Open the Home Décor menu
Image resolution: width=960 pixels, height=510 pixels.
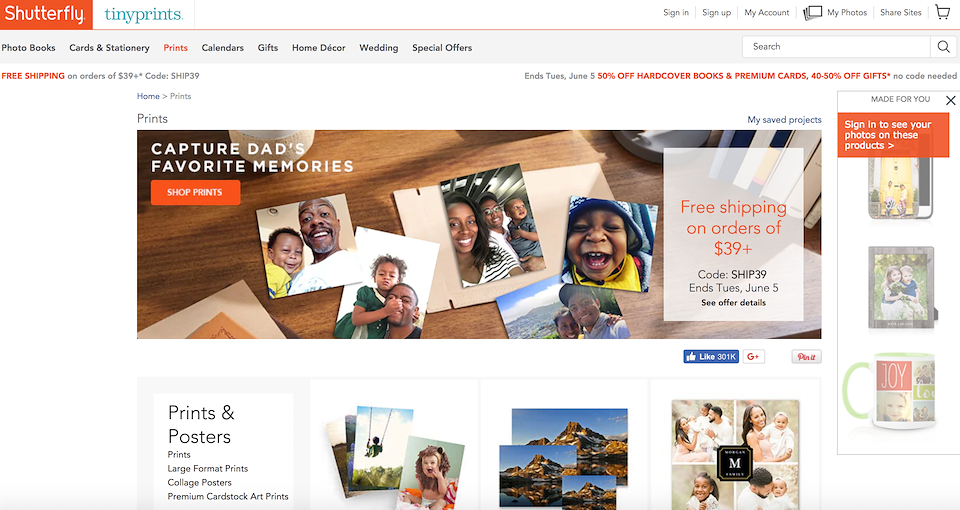pos(318,48)
